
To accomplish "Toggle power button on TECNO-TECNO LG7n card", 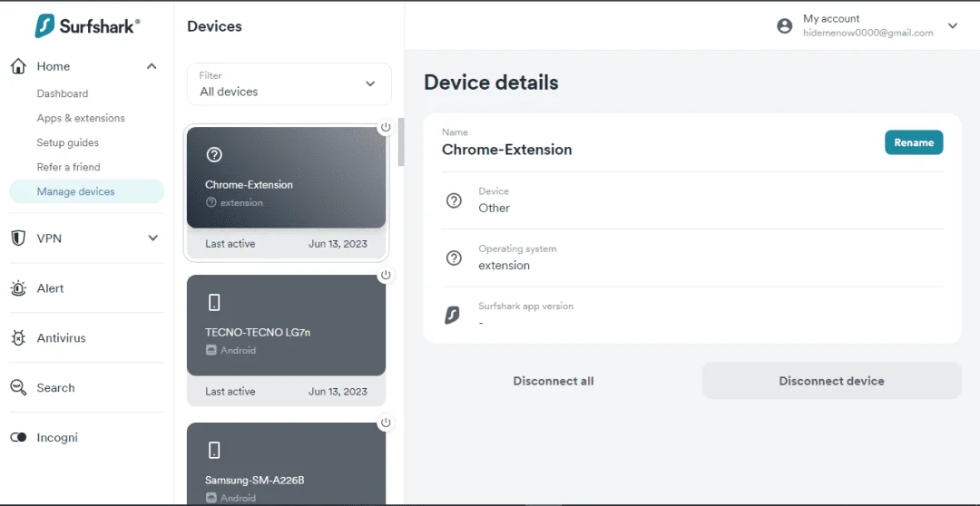I will coord(386,275).
